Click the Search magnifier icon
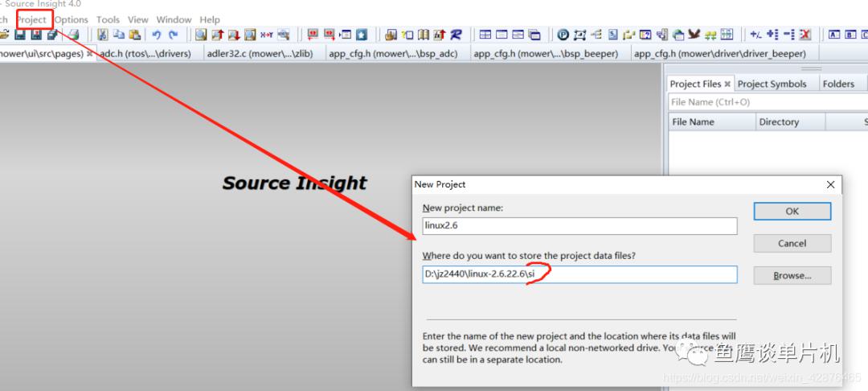 pos(201,35)
